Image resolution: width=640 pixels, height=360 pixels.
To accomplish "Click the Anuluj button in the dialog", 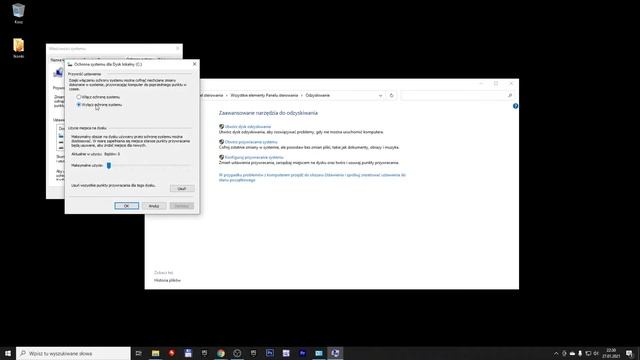I will 154,206.
